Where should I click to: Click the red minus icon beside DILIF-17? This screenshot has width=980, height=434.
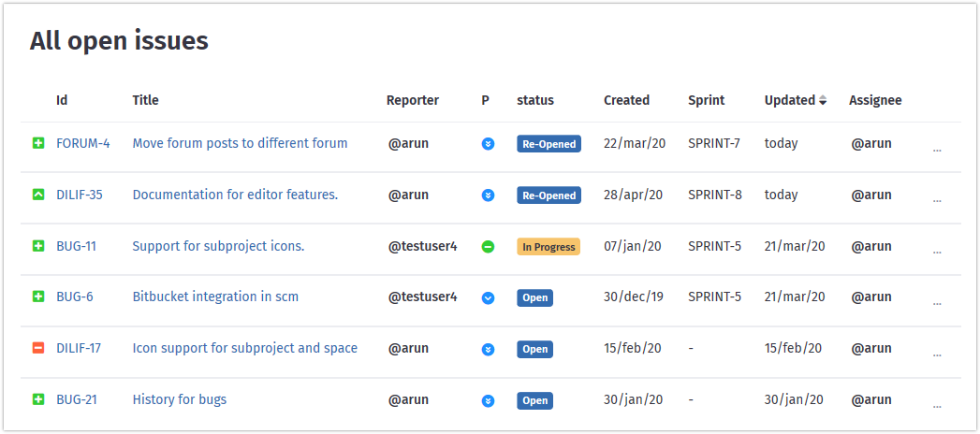click(x=38, y=349)
